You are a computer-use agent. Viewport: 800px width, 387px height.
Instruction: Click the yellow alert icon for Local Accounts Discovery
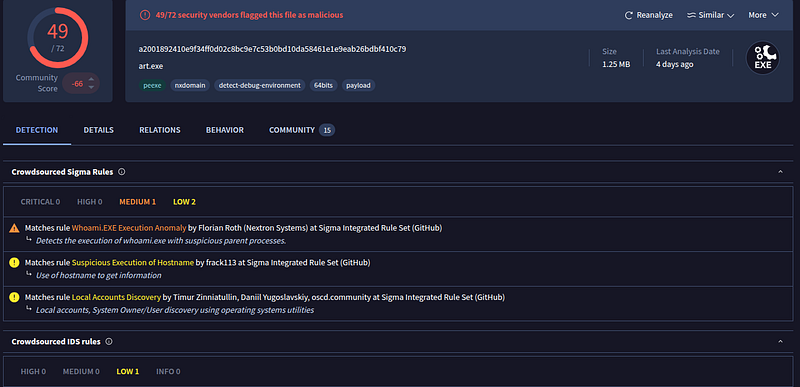pyautogui.click(x=14, y=297)
